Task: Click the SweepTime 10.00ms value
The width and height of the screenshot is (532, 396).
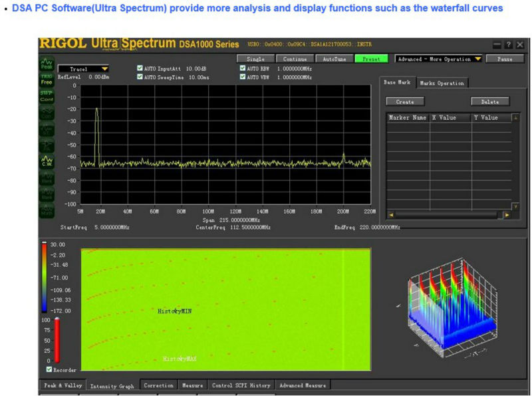Action: 199,77
